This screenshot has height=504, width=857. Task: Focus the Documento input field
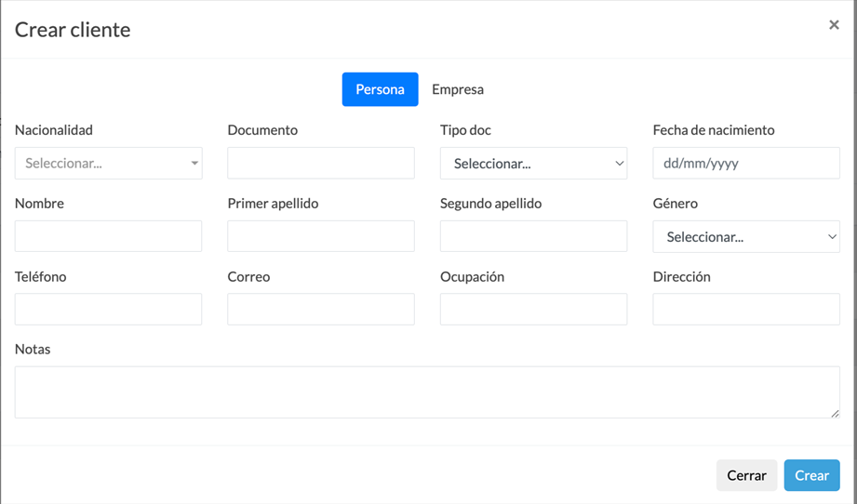321,163
